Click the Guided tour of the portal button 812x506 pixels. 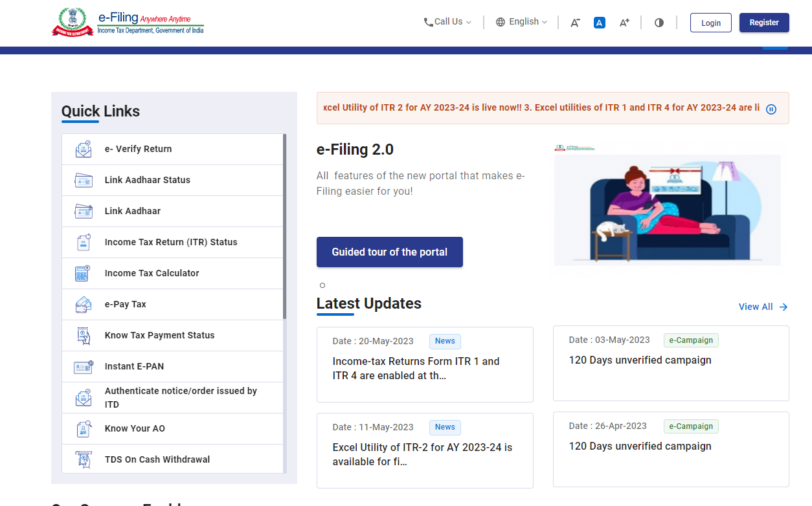389,252
